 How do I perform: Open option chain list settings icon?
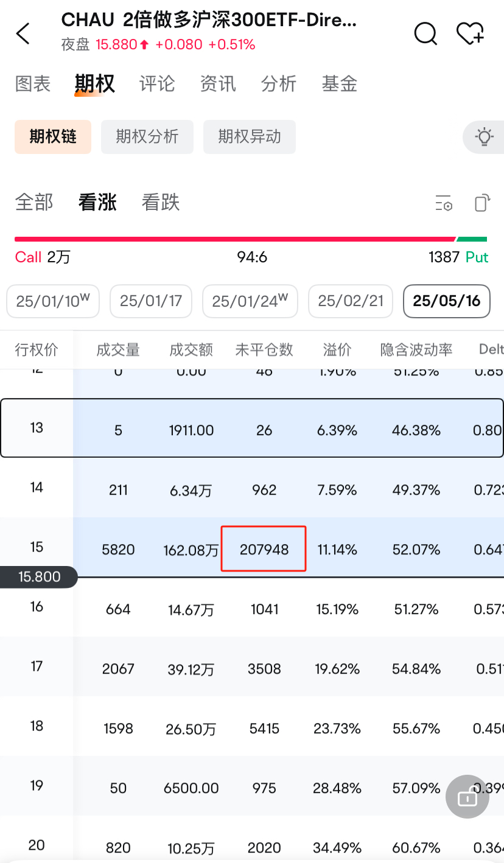[444, 203]
